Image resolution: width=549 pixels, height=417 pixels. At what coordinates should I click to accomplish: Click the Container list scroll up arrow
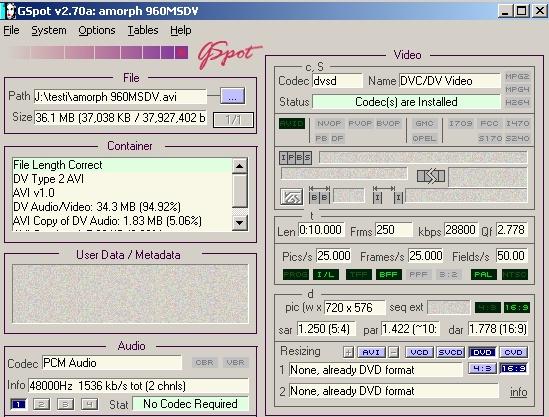pyautogui.click(x=240, y=166)
